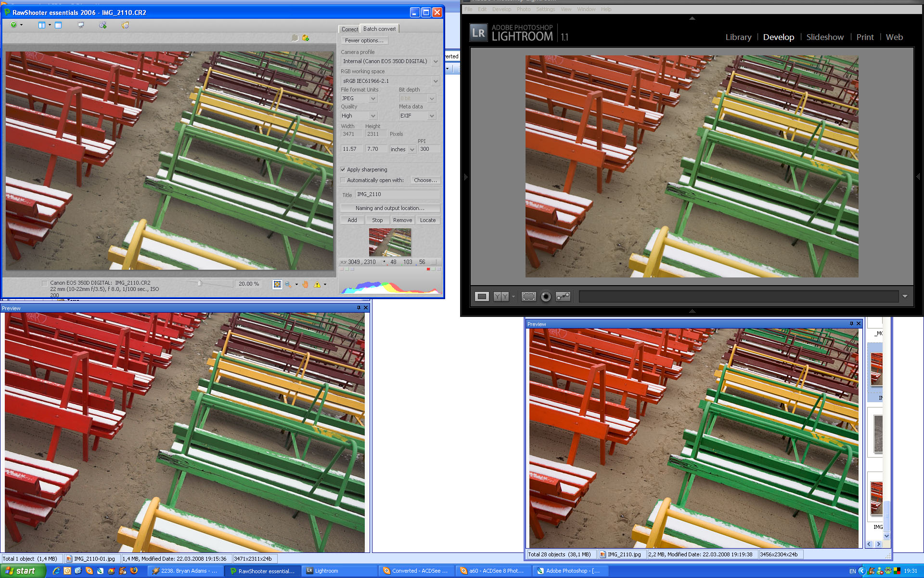This screenshot has height=578, width=924.
Task: Adjust the zoom slider handle
Action: [x=200, y=283]
